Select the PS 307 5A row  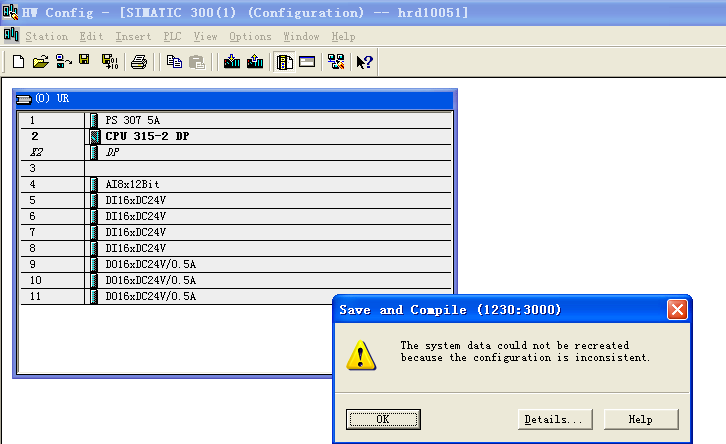pos(236,120)
